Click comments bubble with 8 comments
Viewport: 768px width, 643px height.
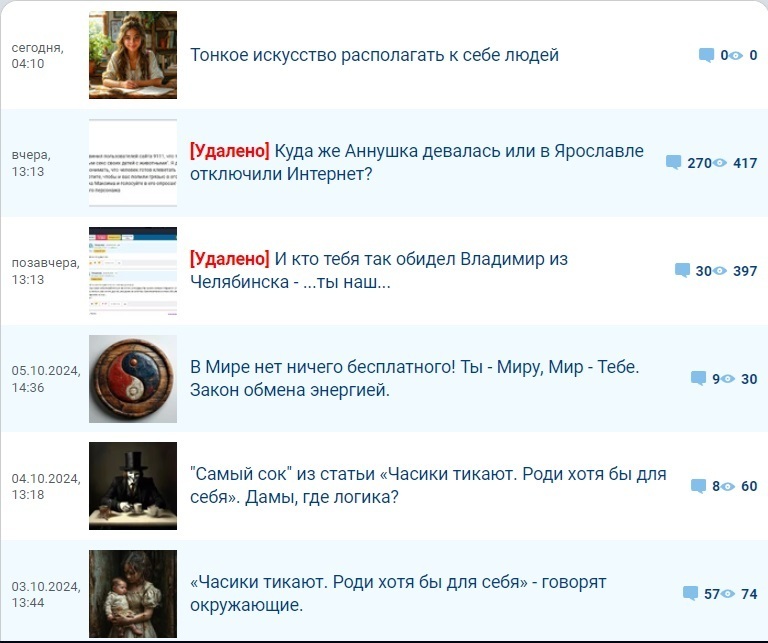(x=698, y=486)
